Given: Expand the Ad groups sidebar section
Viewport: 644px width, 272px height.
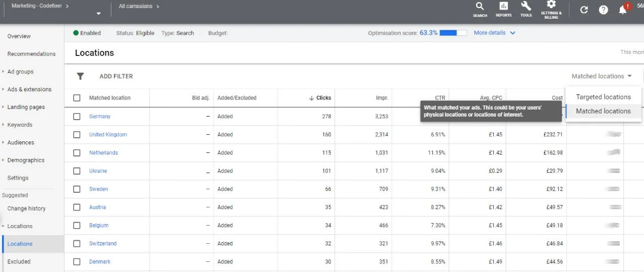Looking at the screenshot, I should (x=20, y=72).
